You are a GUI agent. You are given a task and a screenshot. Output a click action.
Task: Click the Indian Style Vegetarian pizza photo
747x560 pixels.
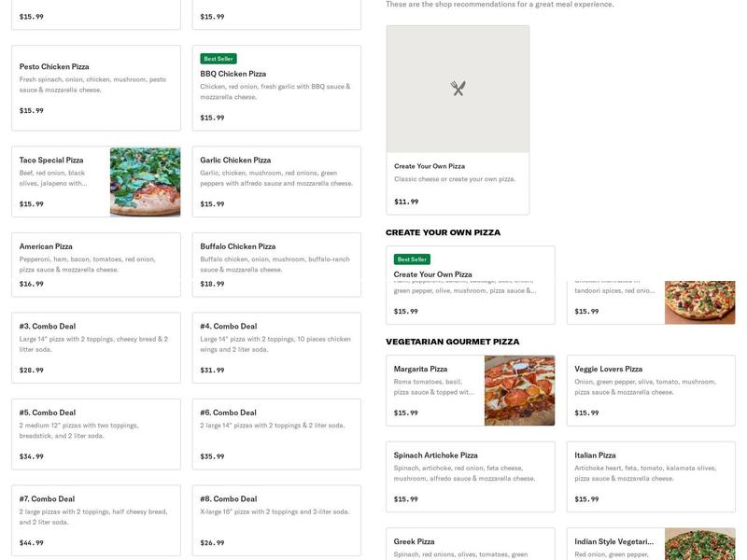[x=699, y=544]
